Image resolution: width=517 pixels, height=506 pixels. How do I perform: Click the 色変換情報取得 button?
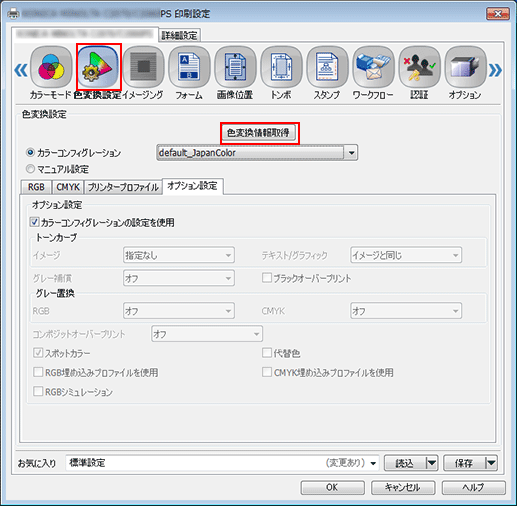tap(258, 133)
